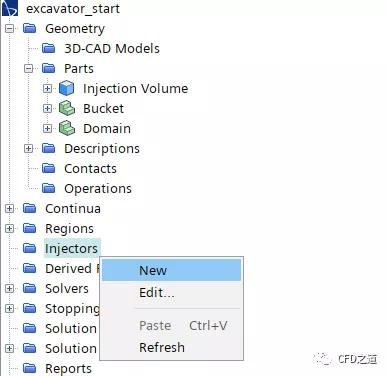Collapse the Parts node
This screenshot has width=388, height=376.
[x=29, y=69]
